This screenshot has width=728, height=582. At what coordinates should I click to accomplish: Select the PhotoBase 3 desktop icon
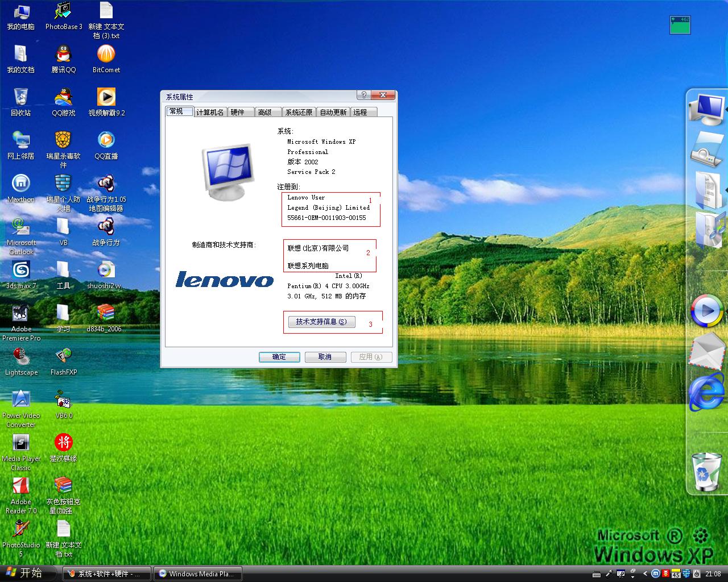pos(64,16)
